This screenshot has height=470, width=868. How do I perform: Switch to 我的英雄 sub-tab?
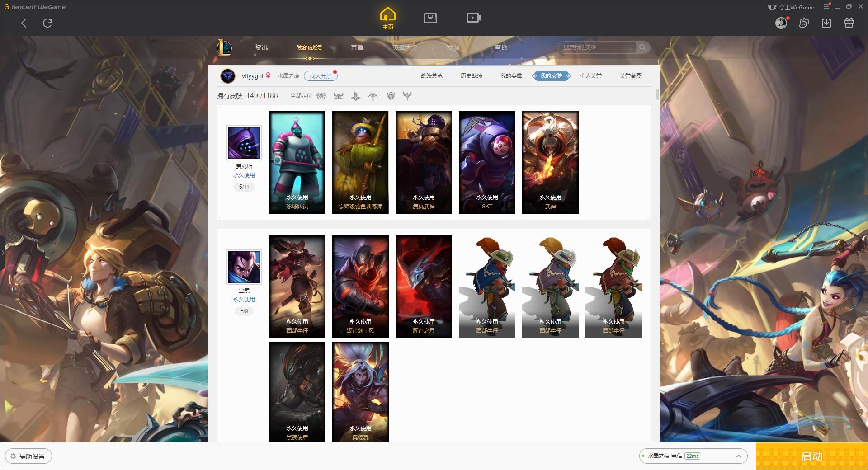tap(511, 76)
